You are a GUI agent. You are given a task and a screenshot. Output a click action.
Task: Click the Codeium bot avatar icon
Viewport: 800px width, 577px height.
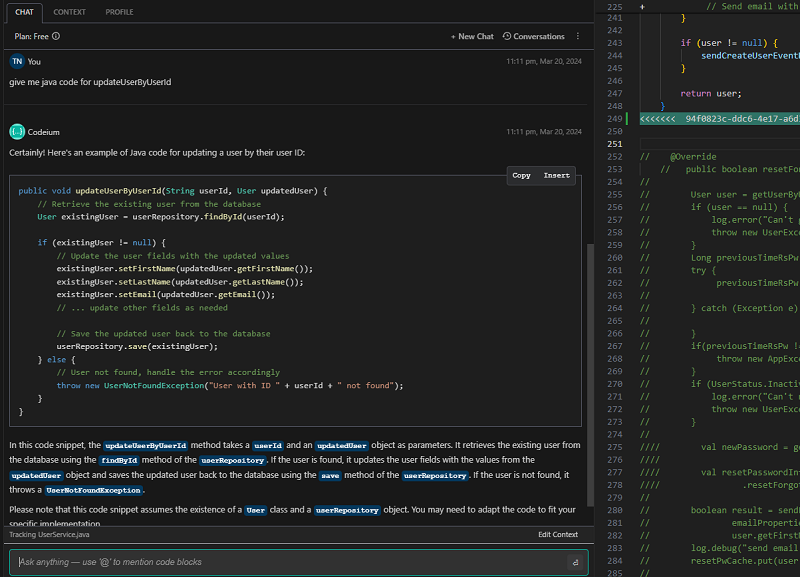(17, 131)
